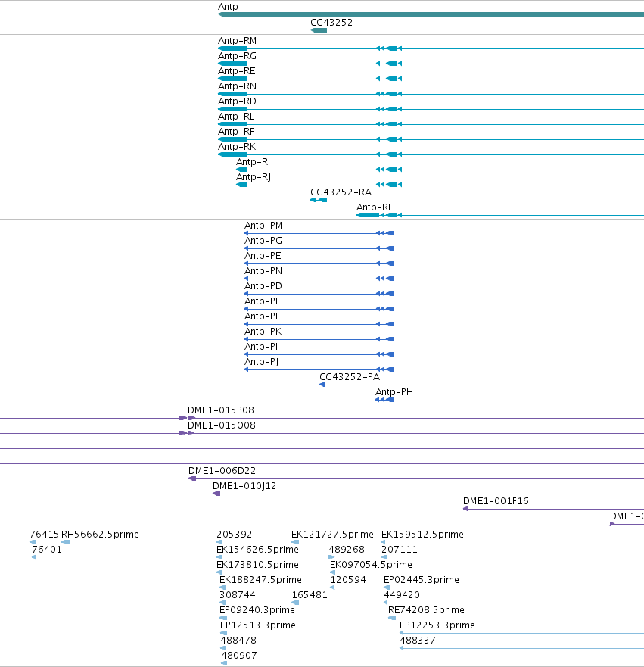Click transcript label Antp-RN
The height and width of the screenshot is (667, 644).
coord(237,86)
